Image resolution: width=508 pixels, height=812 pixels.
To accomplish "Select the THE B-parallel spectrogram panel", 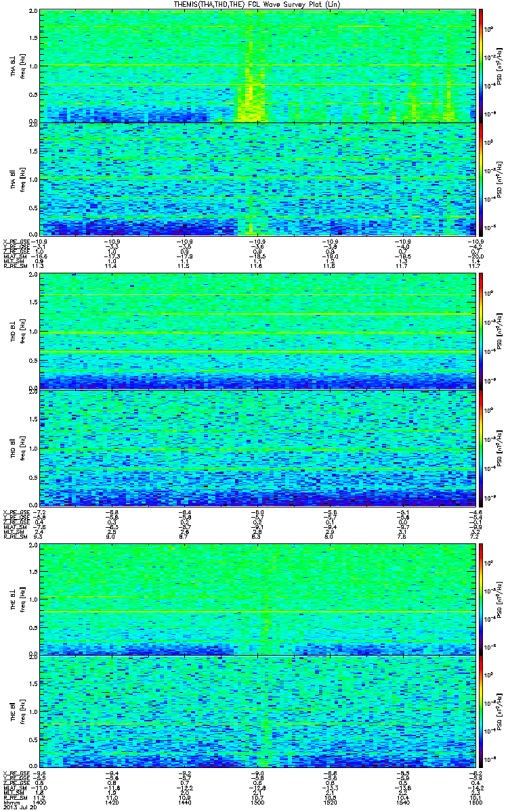I will click(257, 712).
